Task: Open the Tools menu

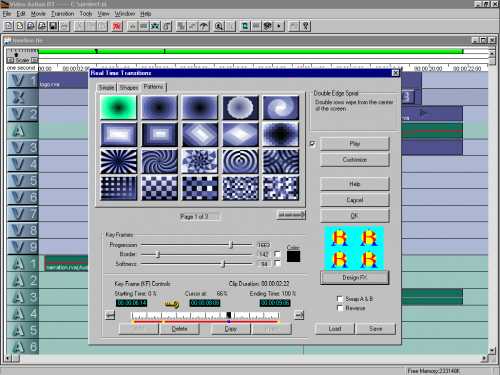Action: [86, 14]
